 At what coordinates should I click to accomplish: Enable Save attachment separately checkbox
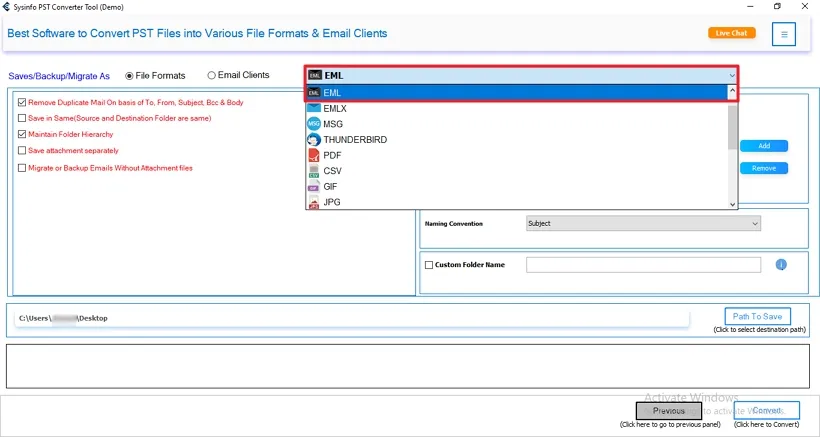point(22,150)
